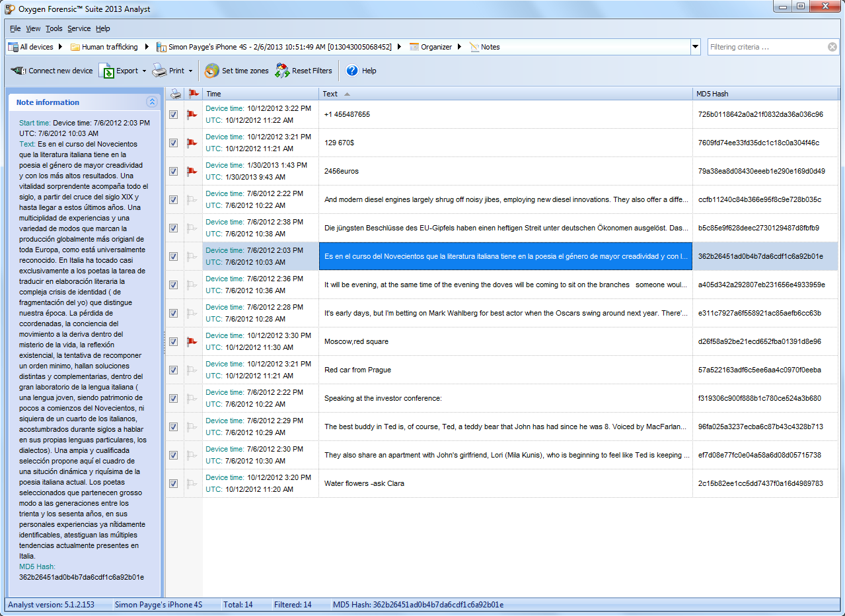
Task: Click the printer column header icon
Action: click(x=175, y=94)
